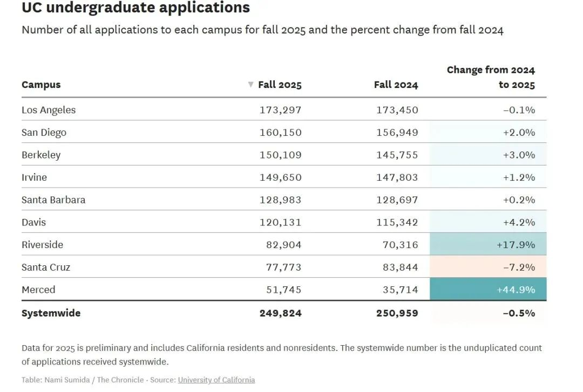Select the Systemwide total row label
The image size is (583, 392).
tap(51, 313)
